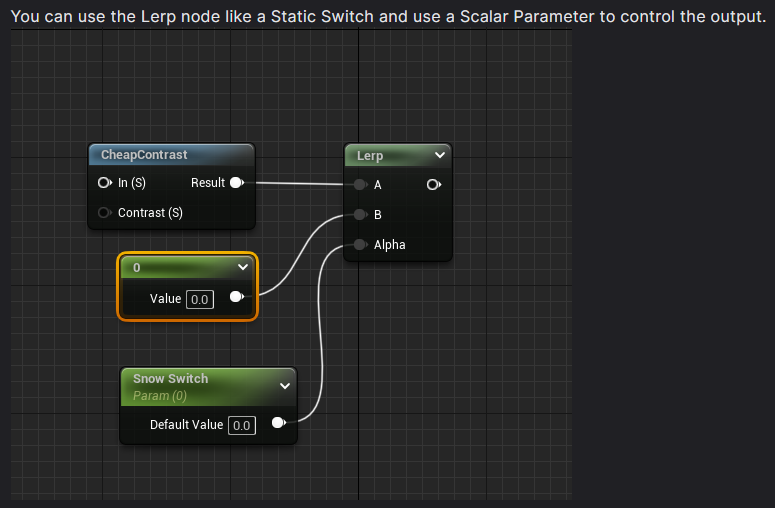
Task: Select the constant 0 node header
Action: coord(187,267)
